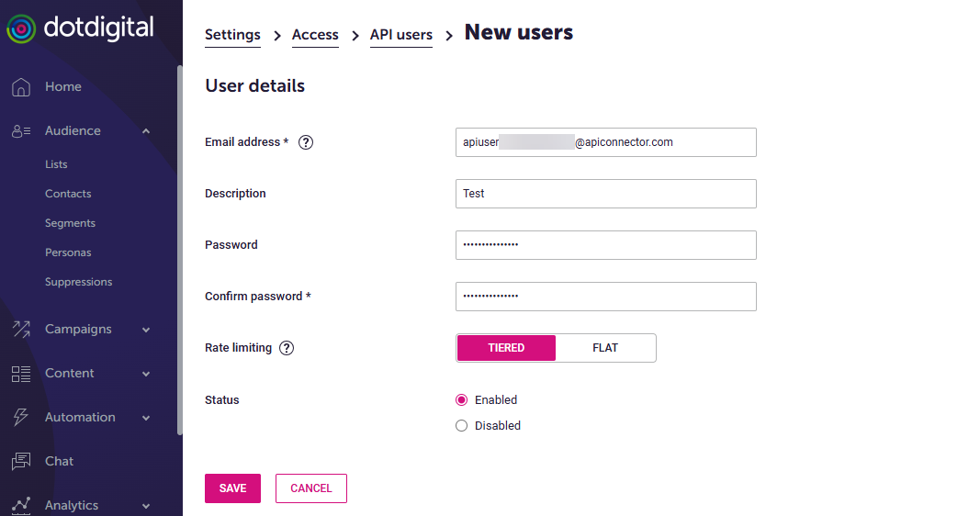
Task: Select the Enabled status radio button
Action: tap(462, 400)
